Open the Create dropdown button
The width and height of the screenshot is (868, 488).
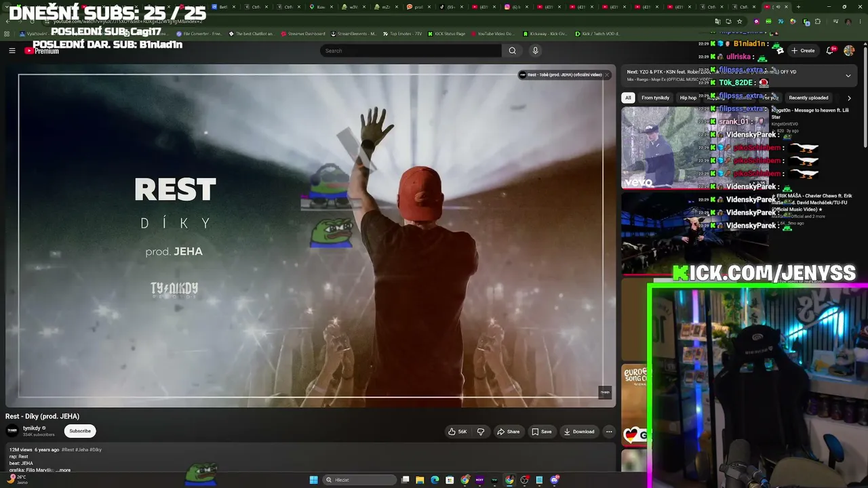(x=803, y=51)
